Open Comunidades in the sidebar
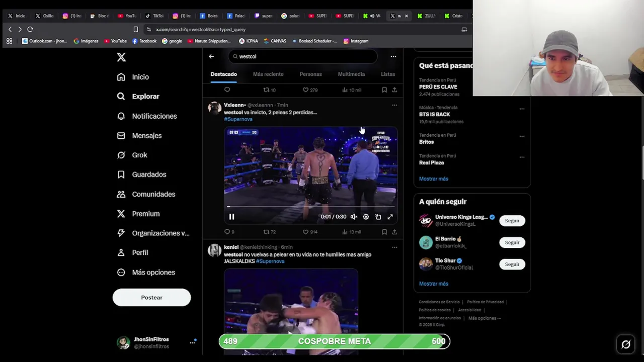This screenshot has width=644, height=362. coord(146,194)
